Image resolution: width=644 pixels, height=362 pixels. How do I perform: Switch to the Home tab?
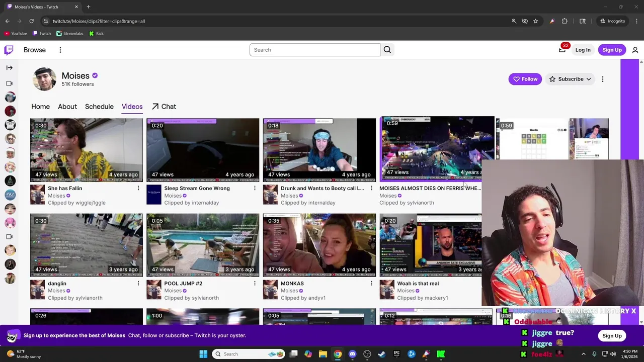pos(40,107)
